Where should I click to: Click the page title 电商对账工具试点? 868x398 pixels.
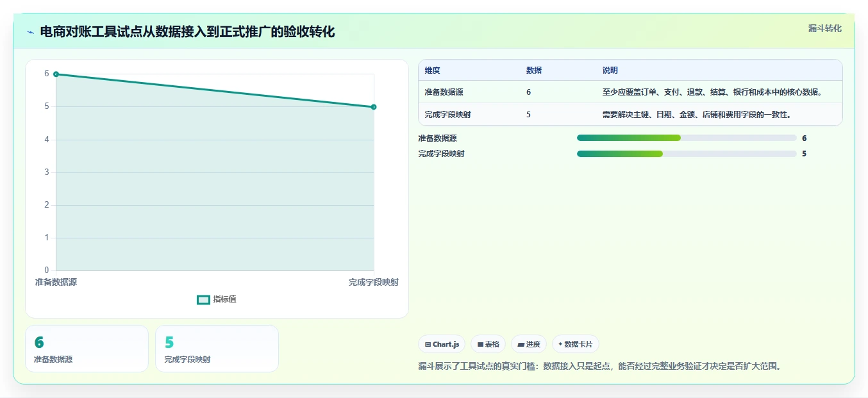pyautogui.click(x=187, y=32)
